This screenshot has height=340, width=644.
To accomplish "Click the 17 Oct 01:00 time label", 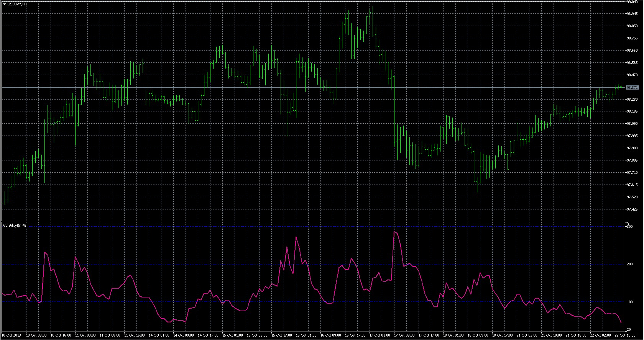I will (380, 335).
